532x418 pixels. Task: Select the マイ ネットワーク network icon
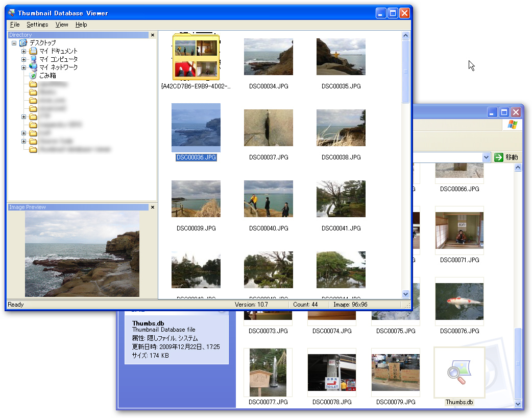[x=33, y=67]
